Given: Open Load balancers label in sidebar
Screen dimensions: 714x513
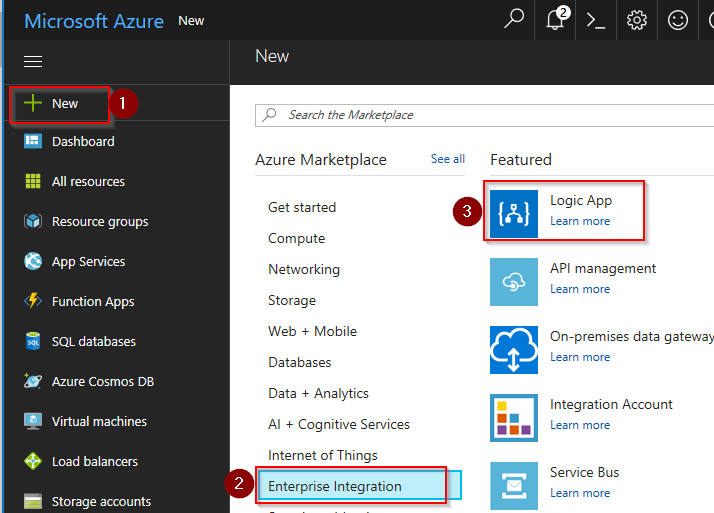Looking at the screenshot, I should tap(95, 462).
